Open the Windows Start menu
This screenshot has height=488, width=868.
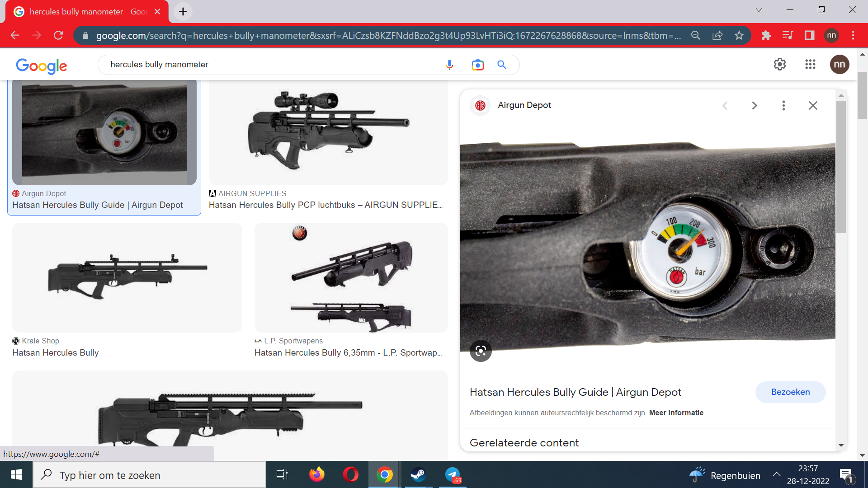point(16,475)
